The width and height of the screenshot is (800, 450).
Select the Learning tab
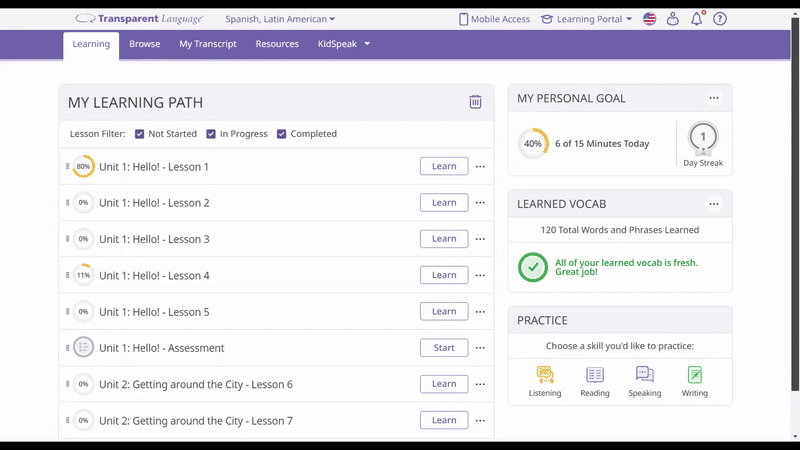click(91, 45)
